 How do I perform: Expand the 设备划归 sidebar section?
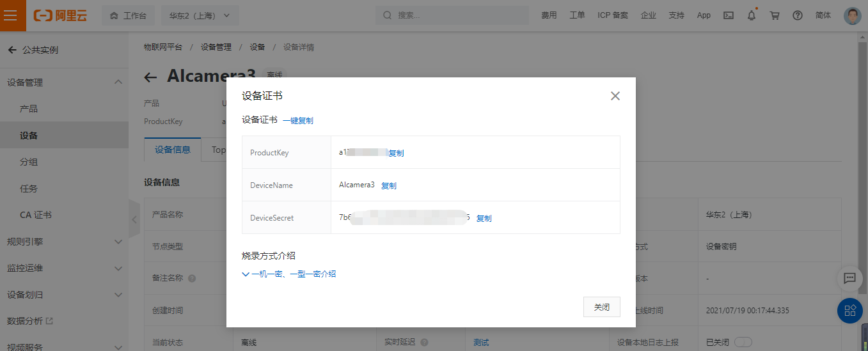tap(118, 295)
